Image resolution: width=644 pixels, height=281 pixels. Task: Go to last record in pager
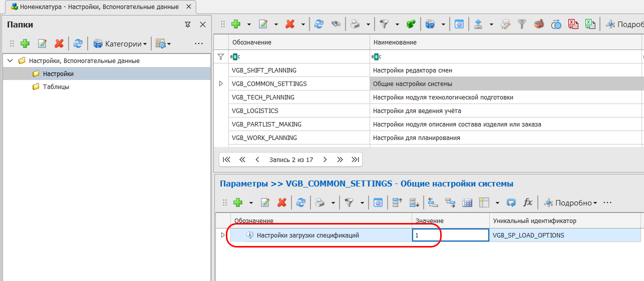(x=355, y=159)
